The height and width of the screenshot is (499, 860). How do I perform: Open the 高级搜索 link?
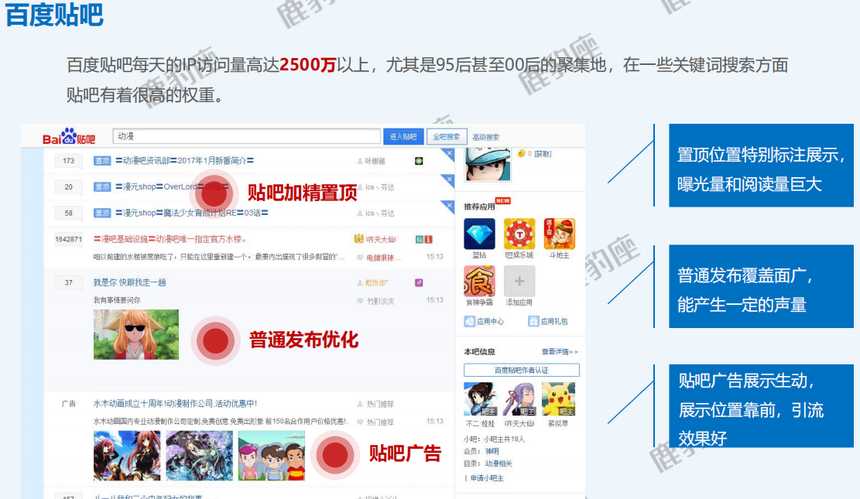point(485,137)
